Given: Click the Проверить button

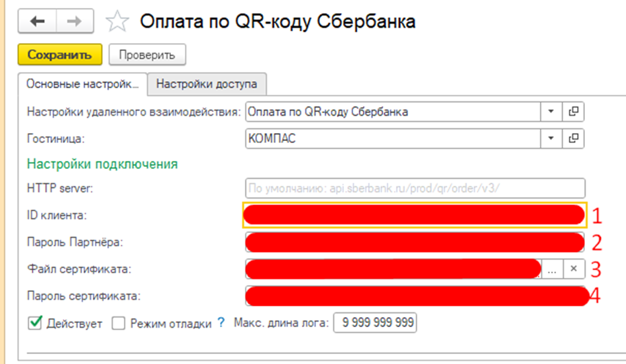Looking at the screenshot, I should pos(147,55).
